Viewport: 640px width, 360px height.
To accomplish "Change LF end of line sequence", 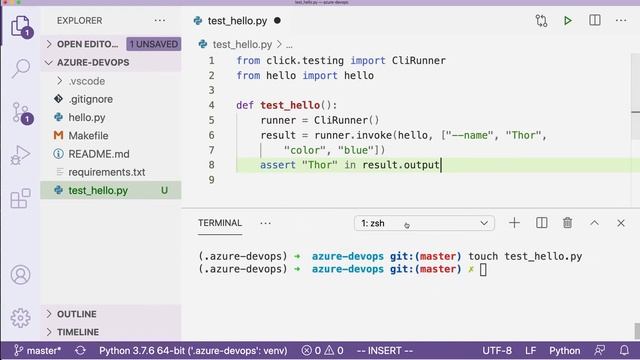I will point(530,351).
